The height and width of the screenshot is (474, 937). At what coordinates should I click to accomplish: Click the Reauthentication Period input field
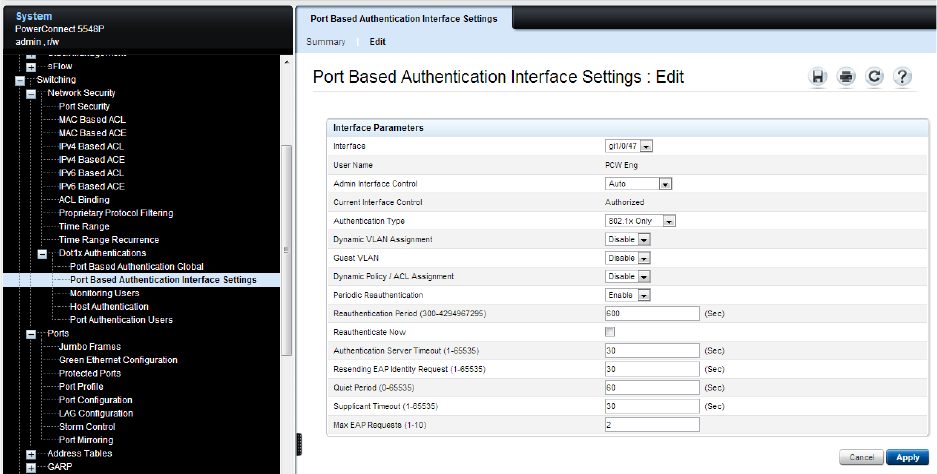coord(651,313)
